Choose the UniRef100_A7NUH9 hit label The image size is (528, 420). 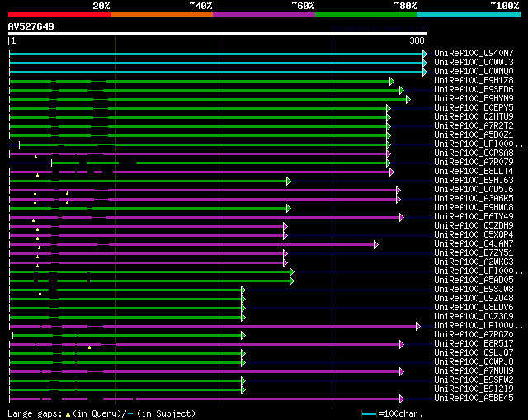coord(474,371)
